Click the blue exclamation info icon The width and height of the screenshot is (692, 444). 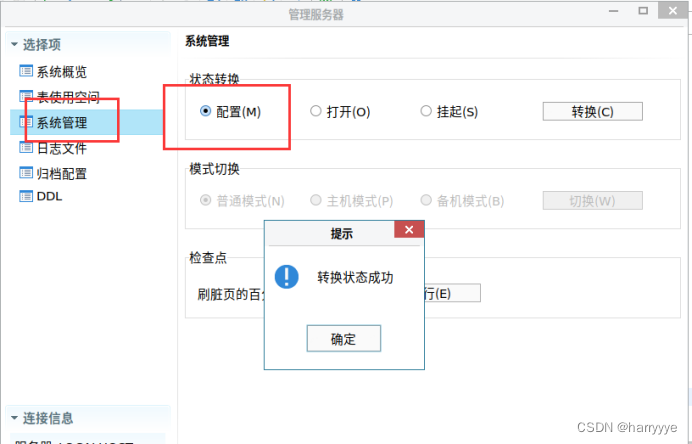286,277
